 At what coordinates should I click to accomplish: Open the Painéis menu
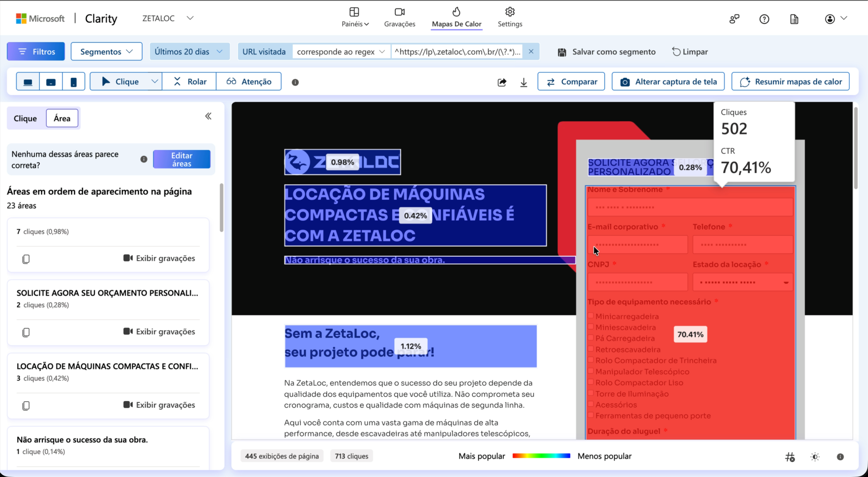[355, 18]
